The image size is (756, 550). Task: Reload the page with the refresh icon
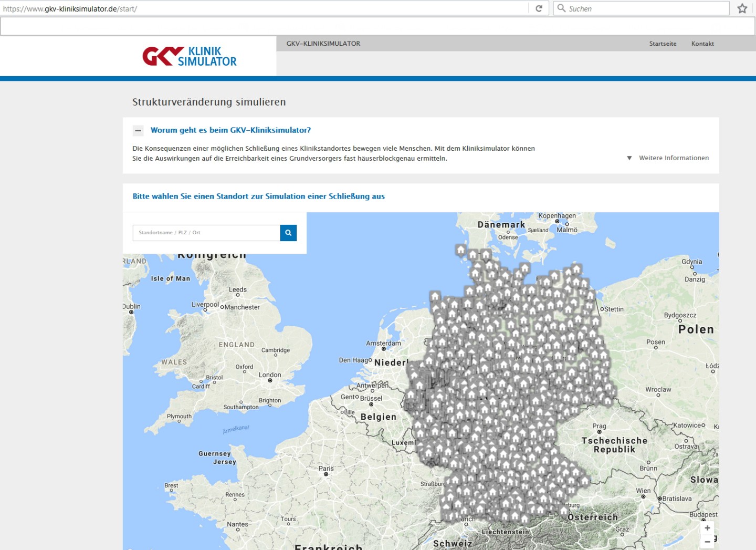click(539, 8)
